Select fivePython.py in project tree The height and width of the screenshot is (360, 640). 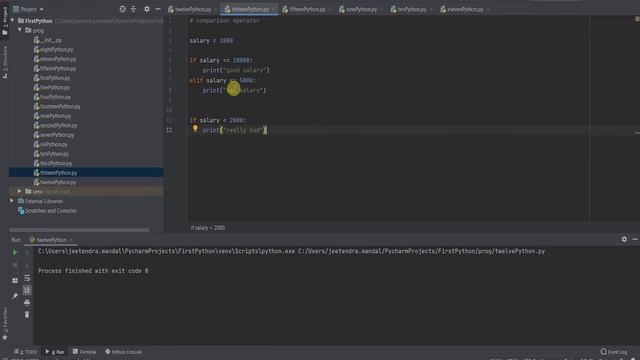[52, 87]
